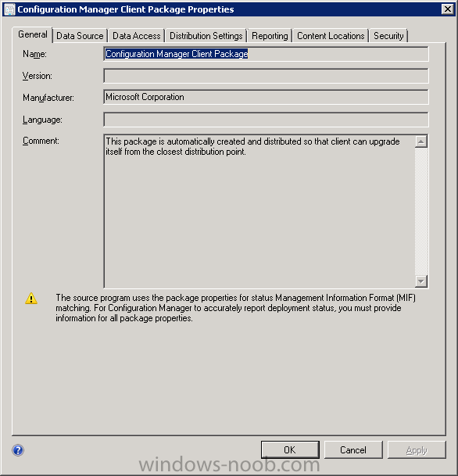Viewport: 458px width, 476px height.
Task: Click the Comment scrollbar up arrow
Action: point(421,141)
